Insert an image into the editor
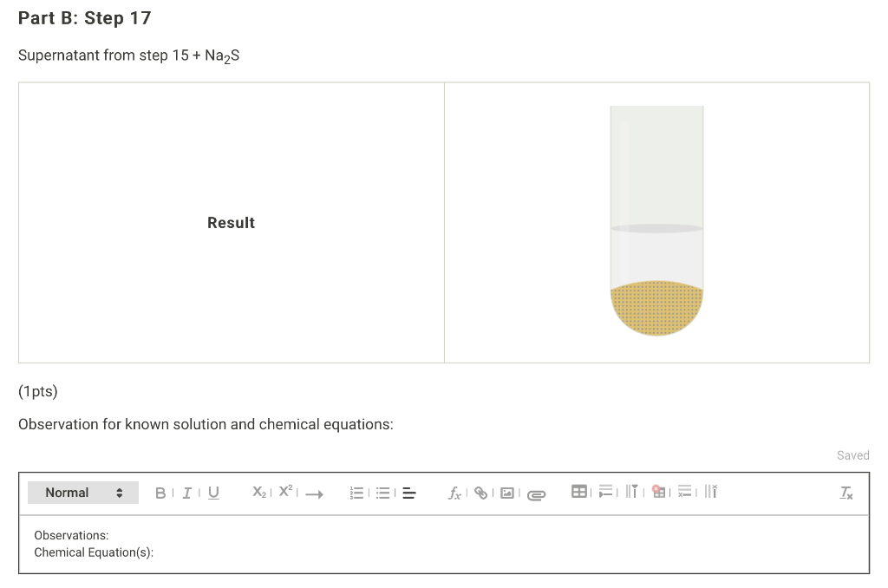The image size is (888, 588). pos(507,493)
